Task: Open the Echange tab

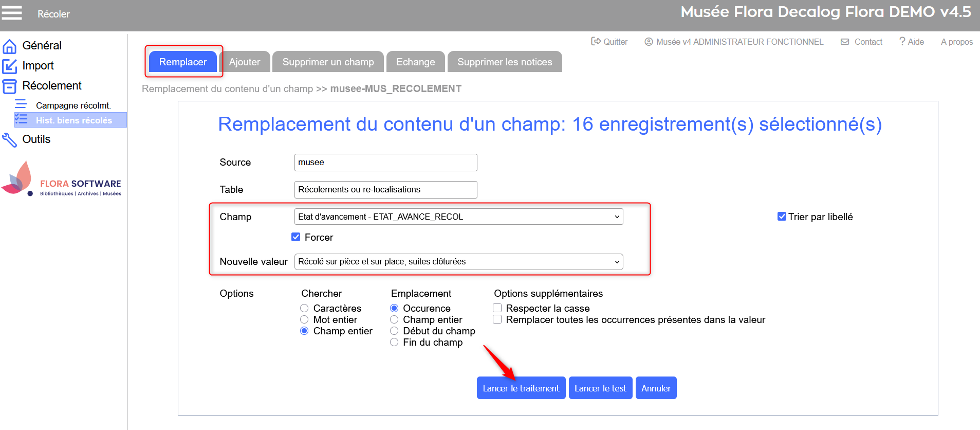Action: [x=416, y=62]
